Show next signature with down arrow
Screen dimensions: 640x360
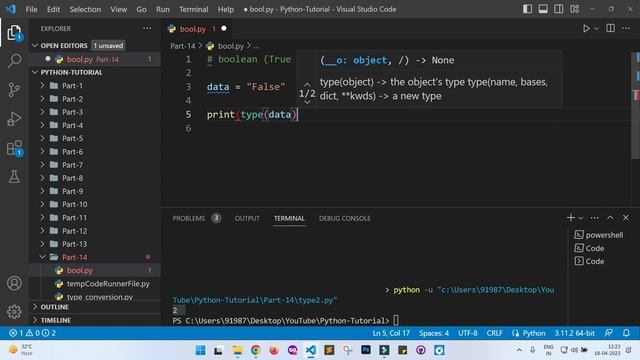tap(307, 102)
